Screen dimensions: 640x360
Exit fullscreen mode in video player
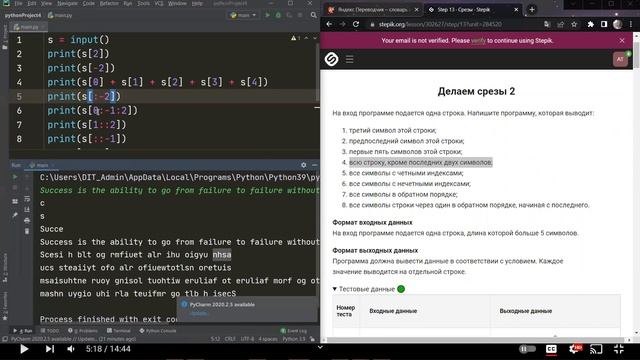pos(619,349)
